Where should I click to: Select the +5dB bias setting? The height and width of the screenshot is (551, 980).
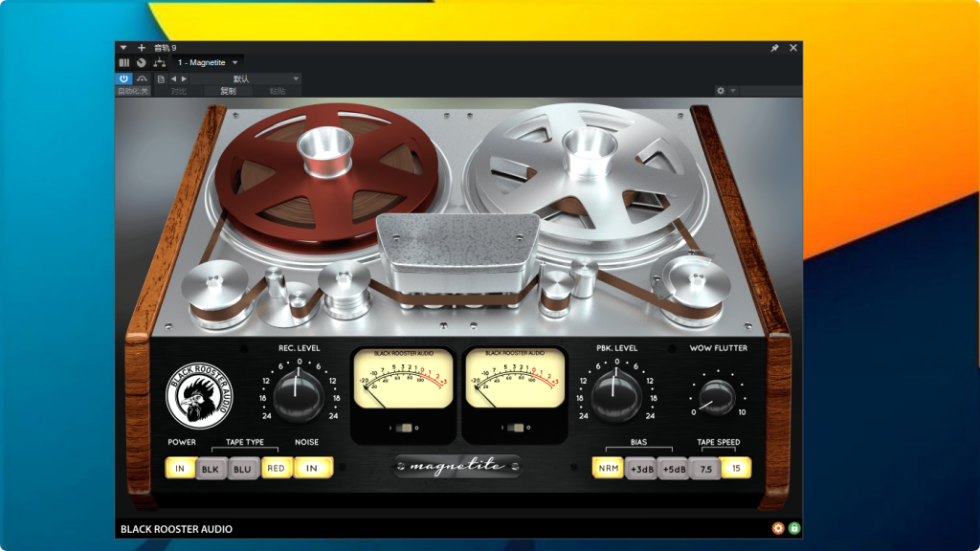pyautogui.click(x=674, y=469)
